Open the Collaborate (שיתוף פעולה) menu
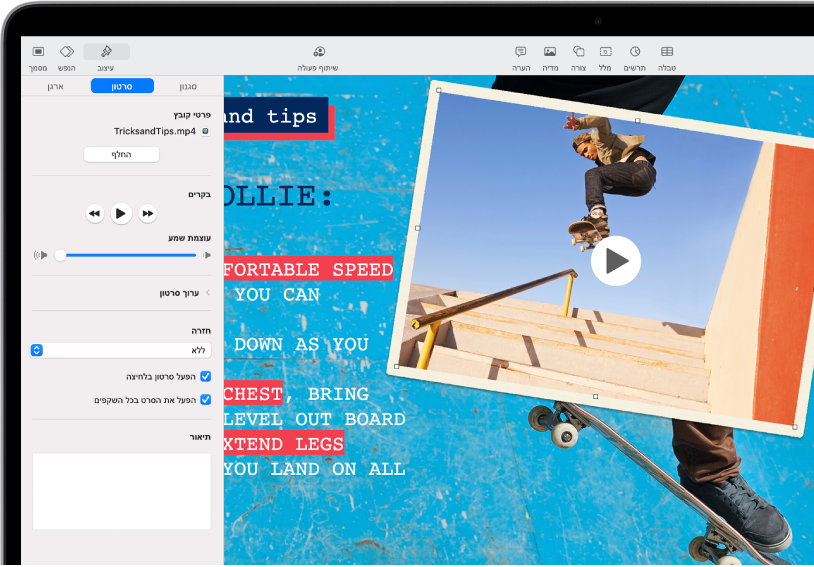Image resolution: width=814 pixels, height=567 pixels. 318,58
